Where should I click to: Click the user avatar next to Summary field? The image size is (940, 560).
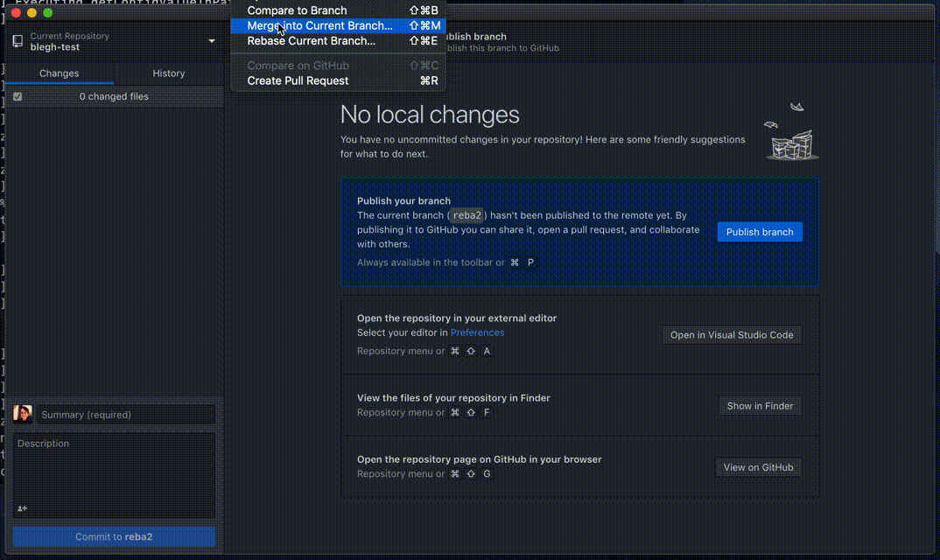[22, 412]
